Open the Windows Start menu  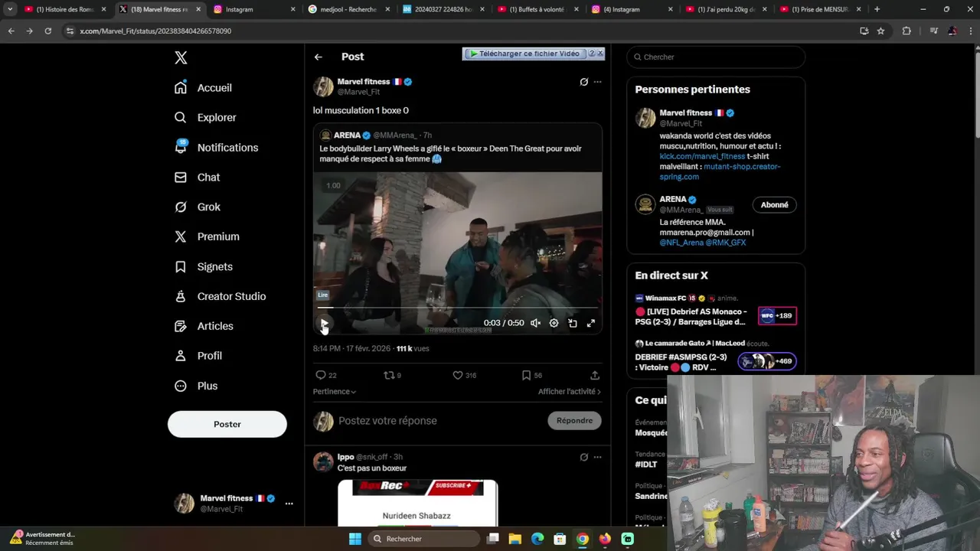(x=354, y=539)
